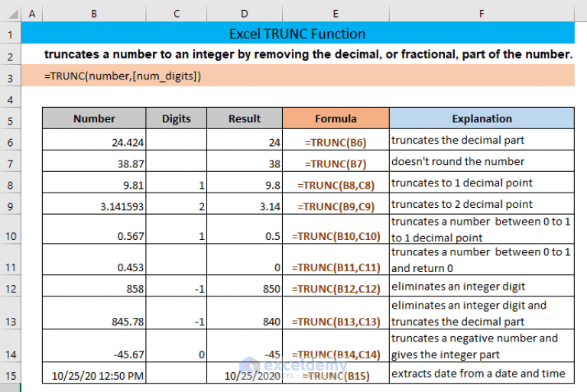Select column D header
Screen dimensions: 587x392
tap(244, 14)
